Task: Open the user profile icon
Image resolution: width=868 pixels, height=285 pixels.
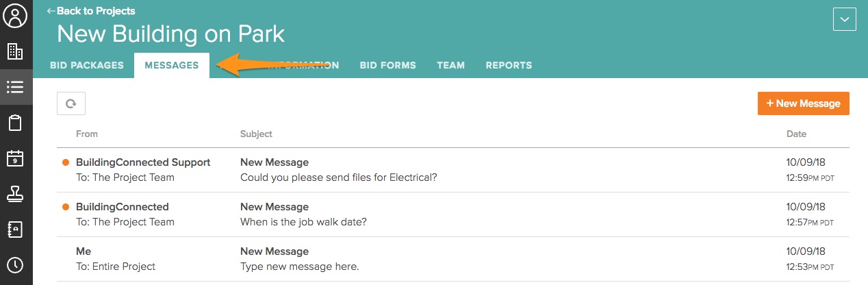Action: (x=15, y=16)
